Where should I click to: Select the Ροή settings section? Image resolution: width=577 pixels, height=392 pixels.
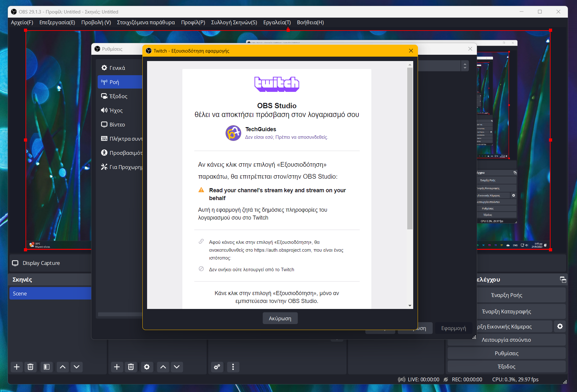[120, 82]
